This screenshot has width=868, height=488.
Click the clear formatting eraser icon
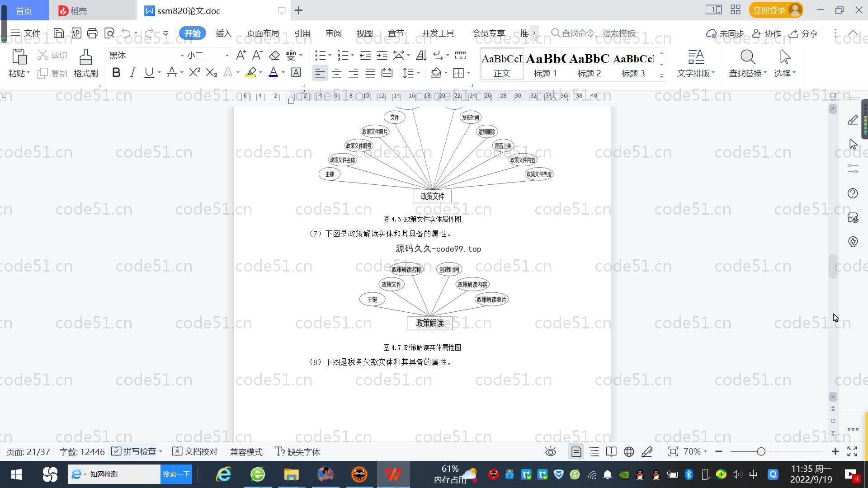(x=274, y=55)
